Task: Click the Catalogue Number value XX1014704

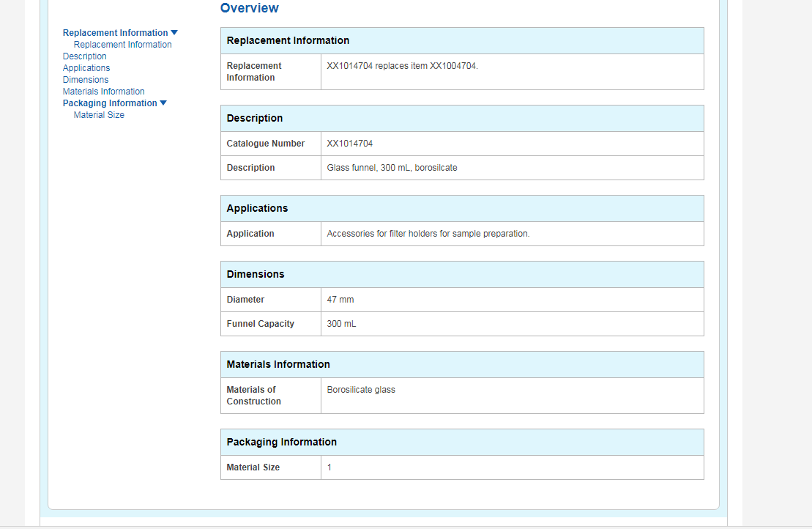Action: point(349,144)
